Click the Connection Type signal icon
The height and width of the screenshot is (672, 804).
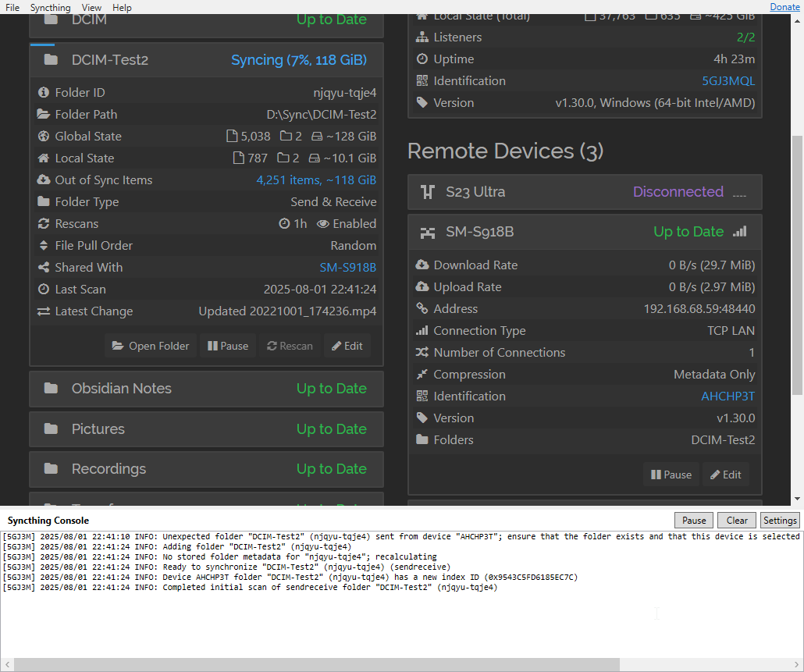coord(422,330)
